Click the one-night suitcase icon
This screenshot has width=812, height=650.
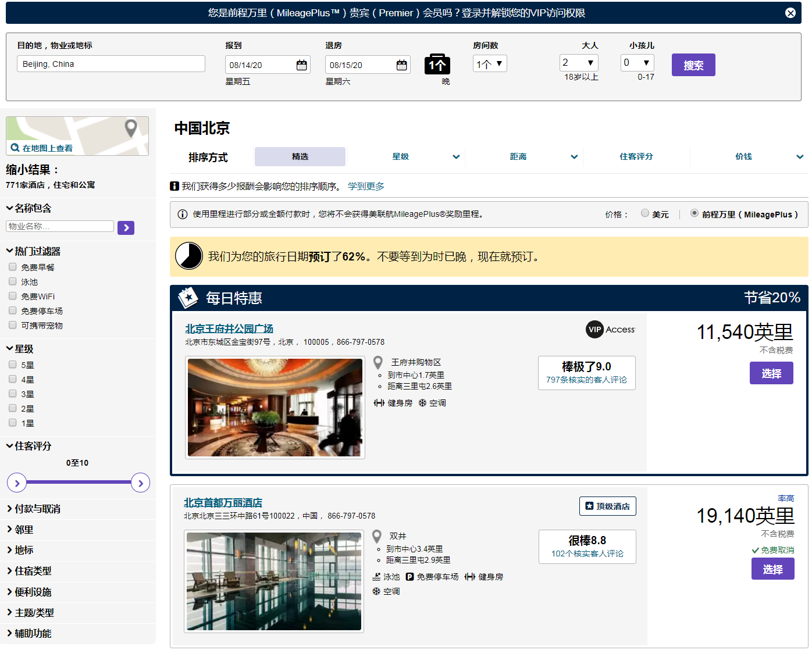pyautogui.click(x=437, y=64)
